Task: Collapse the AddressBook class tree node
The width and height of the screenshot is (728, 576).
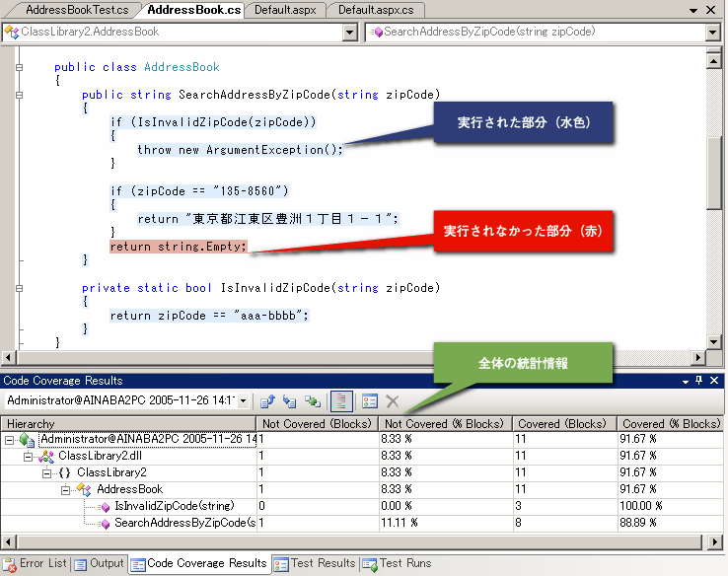Action: [x=65, y=490]
